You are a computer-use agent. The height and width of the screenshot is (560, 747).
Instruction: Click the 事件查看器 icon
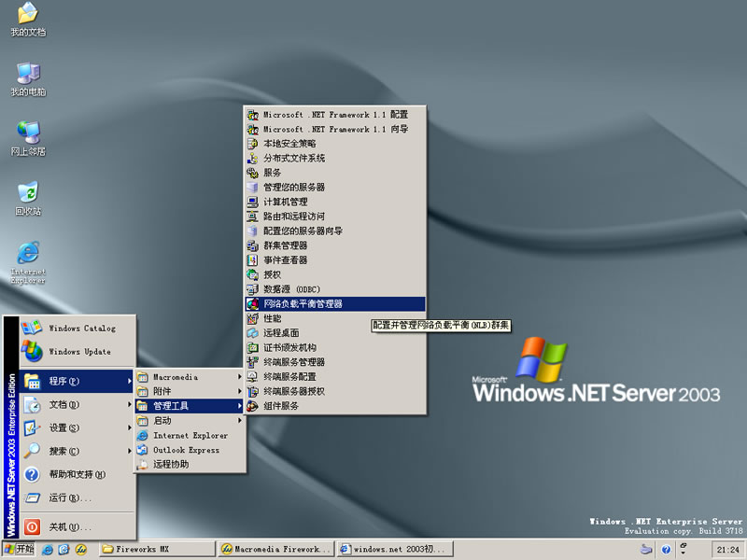(252, 260)
